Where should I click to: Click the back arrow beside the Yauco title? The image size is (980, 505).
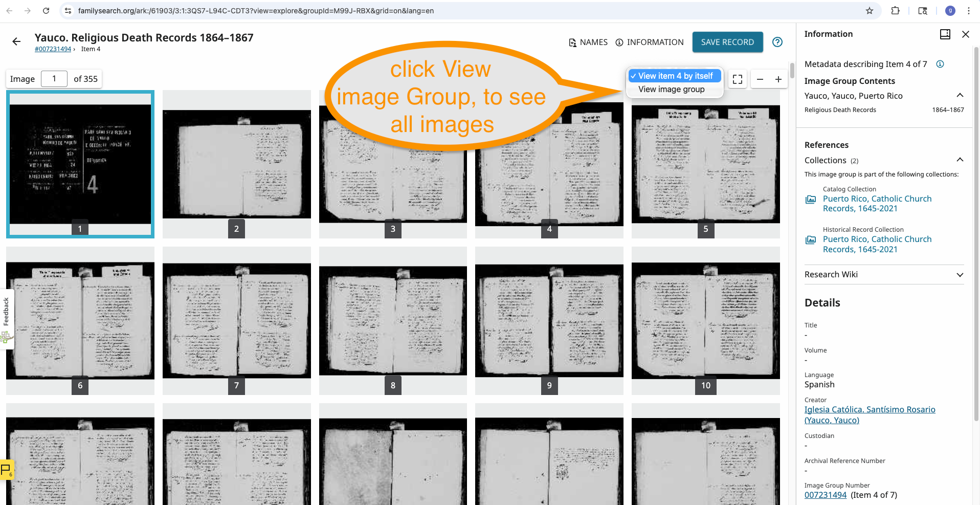click(17, 42)
